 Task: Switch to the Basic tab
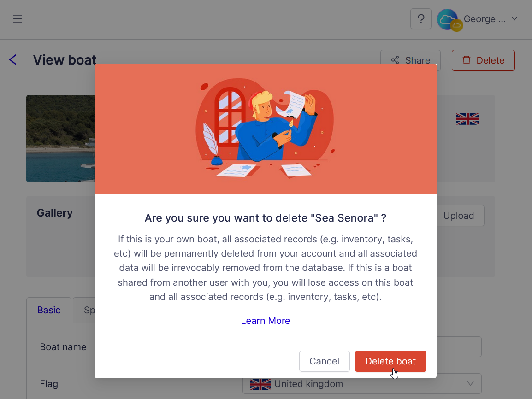click(49, 310)
